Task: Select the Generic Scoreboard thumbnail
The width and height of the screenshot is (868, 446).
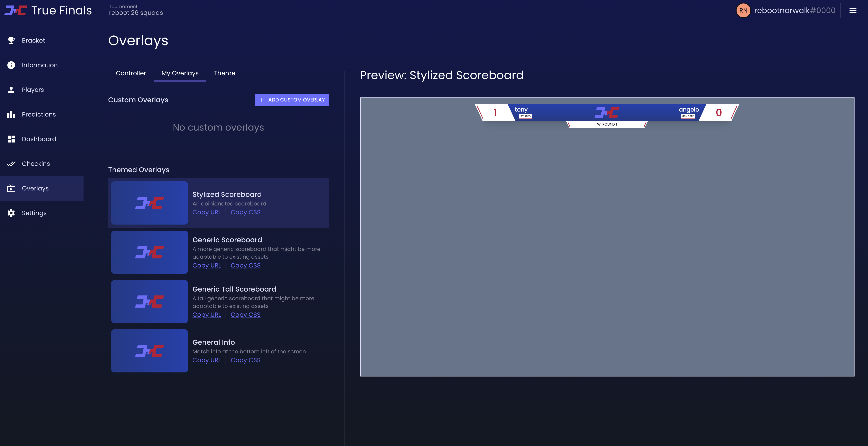Action: (x=149, y=252)
